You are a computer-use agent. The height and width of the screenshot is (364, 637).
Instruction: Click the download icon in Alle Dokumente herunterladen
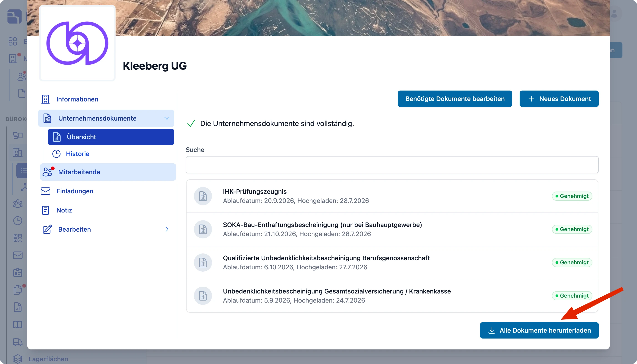point(491,330)
